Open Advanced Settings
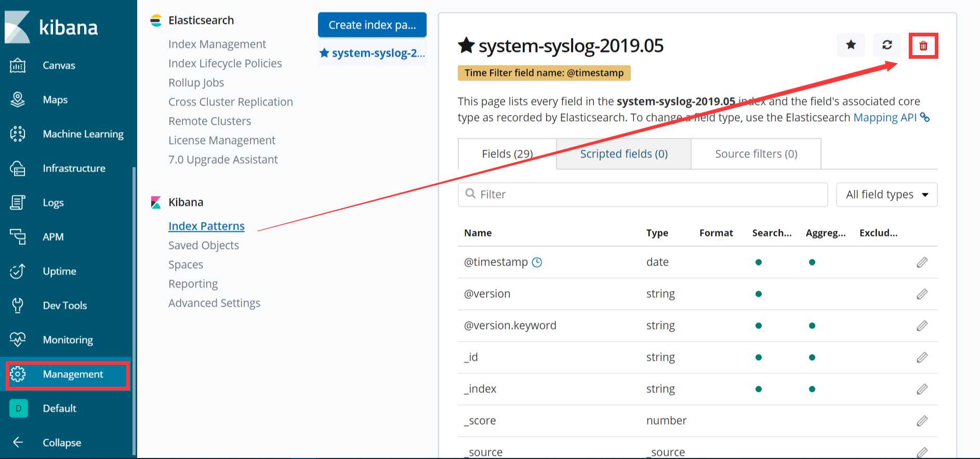Screen dimensions: 980x459 tap(214, 303)
